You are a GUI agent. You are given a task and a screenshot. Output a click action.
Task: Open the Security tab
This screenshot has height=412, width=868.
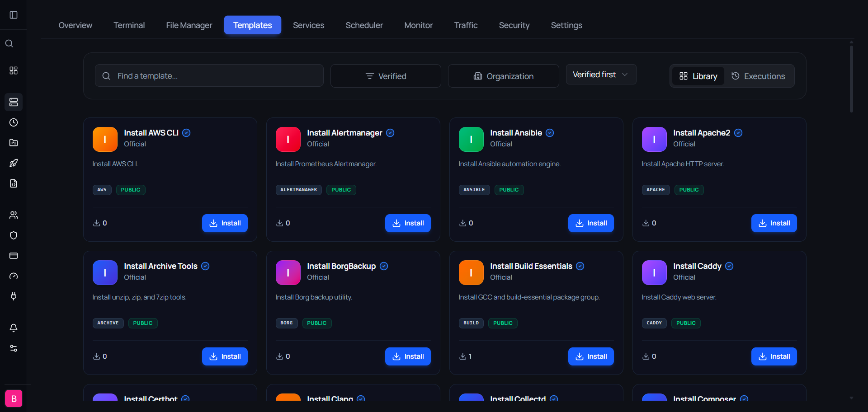[514, 25]
